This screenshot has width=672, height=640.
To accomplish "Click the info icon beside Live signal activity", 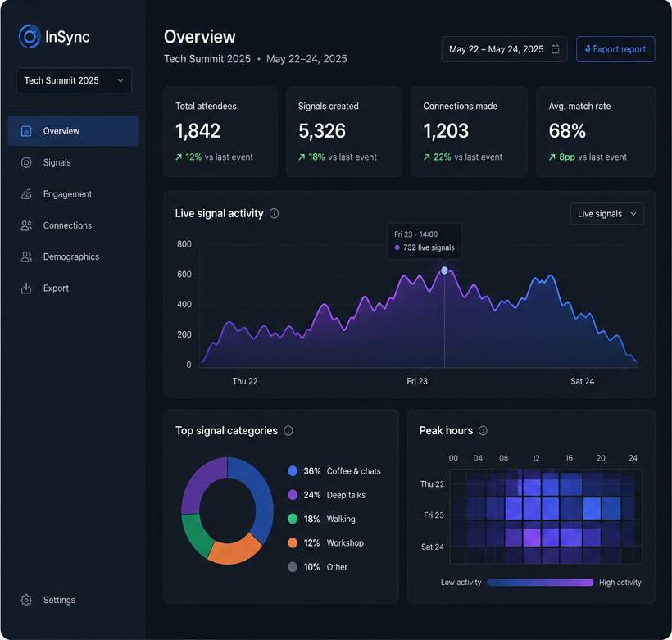I will (274, 214).
